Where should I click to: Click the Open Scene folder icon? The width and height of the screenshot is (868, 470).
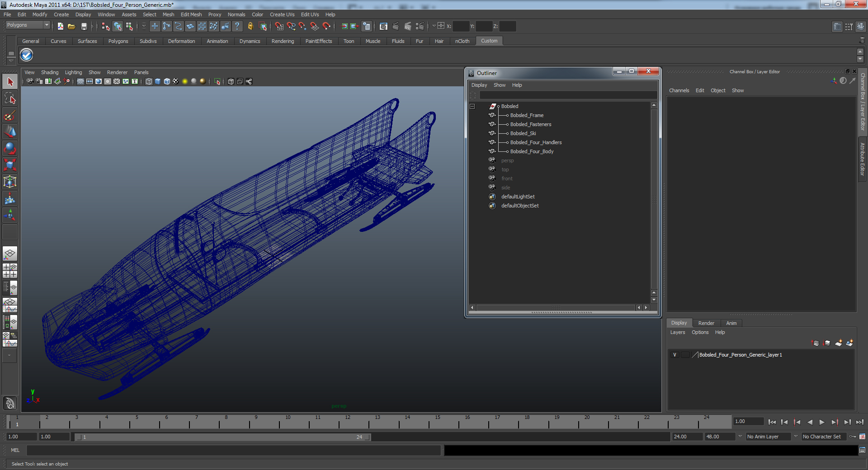coord(71,26)
